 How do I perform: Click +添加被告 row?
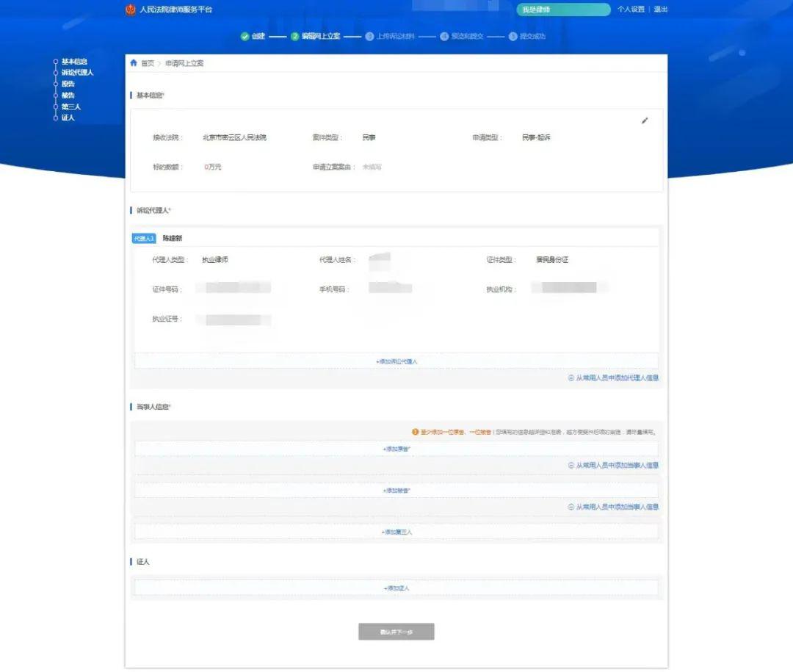[396, 491]
